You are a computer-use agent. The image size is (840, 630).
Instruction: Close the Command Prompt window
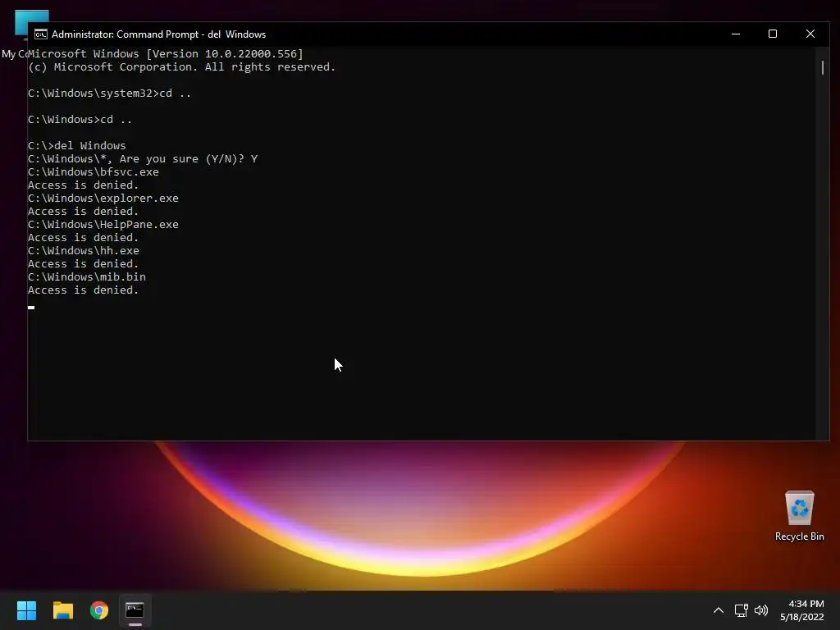tap(810, 34)
